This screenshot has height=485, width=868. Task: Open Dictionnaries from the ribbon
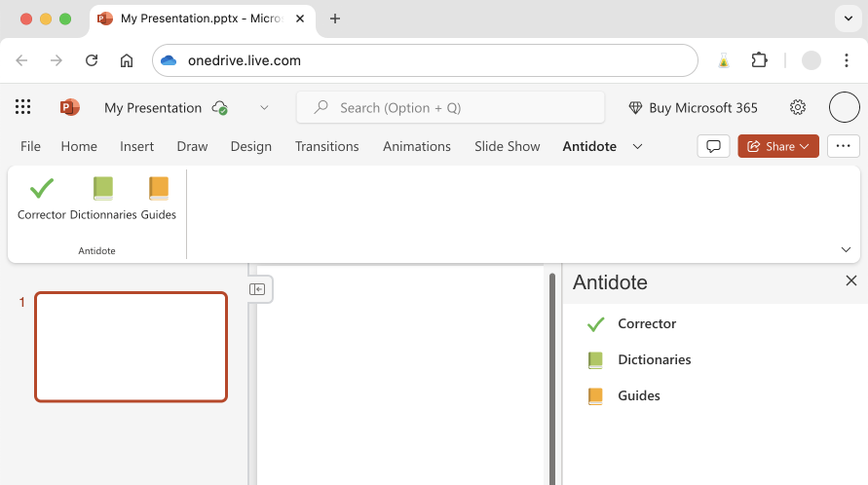[x=103, y=189]
